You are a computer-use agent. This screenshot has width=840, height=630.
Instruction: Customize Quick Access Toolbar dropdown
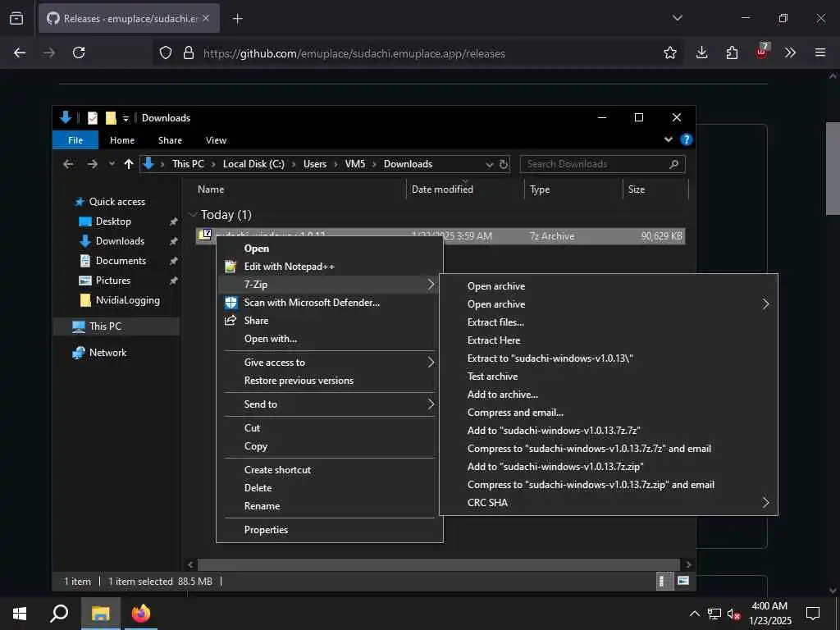[x=126, y=118]
